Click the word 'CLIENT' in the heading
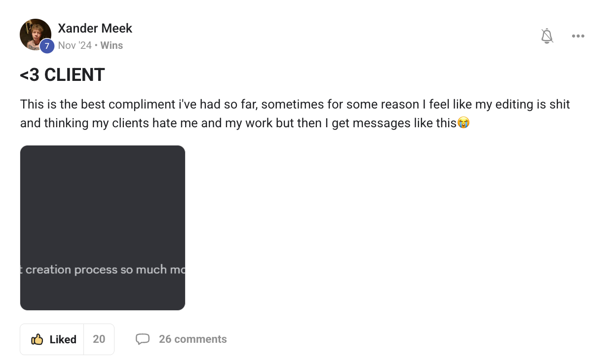613x364 pixels. click(x=75, y=75)
